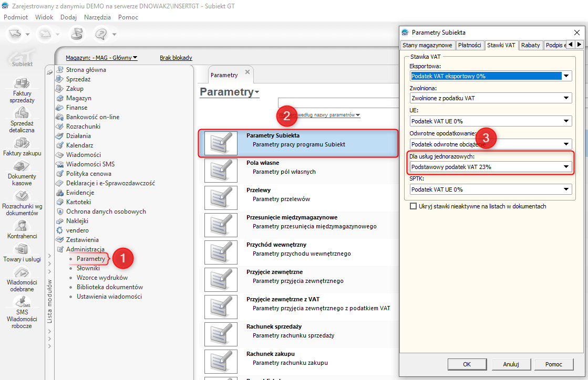
Task: Click the Brak blokady link
Action: click(x=176, y=58)
